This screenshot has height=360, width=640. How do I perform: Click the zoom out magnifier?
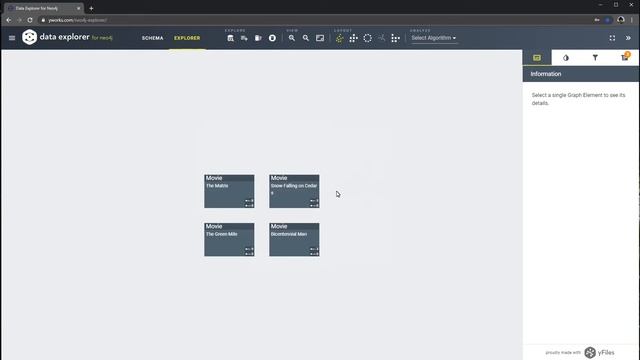tap(306, 38)
